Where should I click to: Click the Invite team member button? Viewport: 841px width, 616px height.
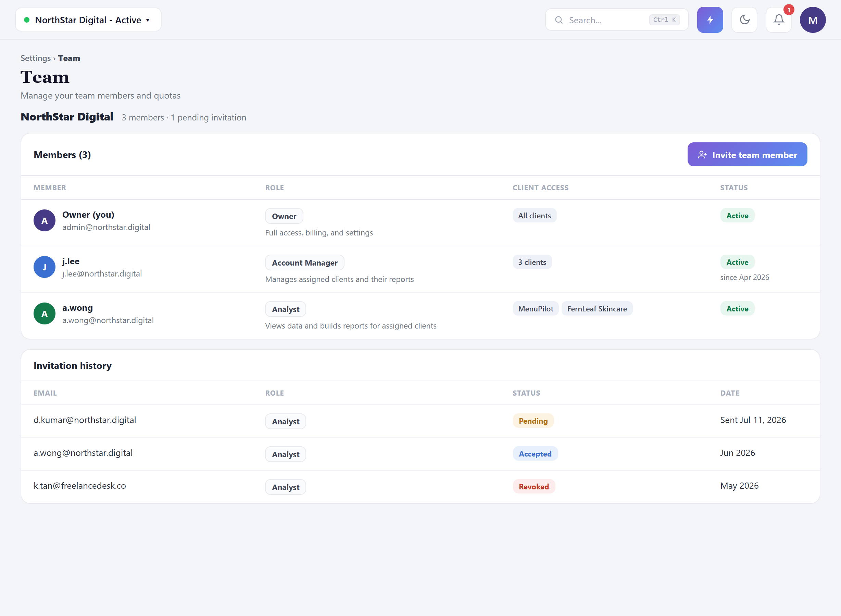coord(747,154)
